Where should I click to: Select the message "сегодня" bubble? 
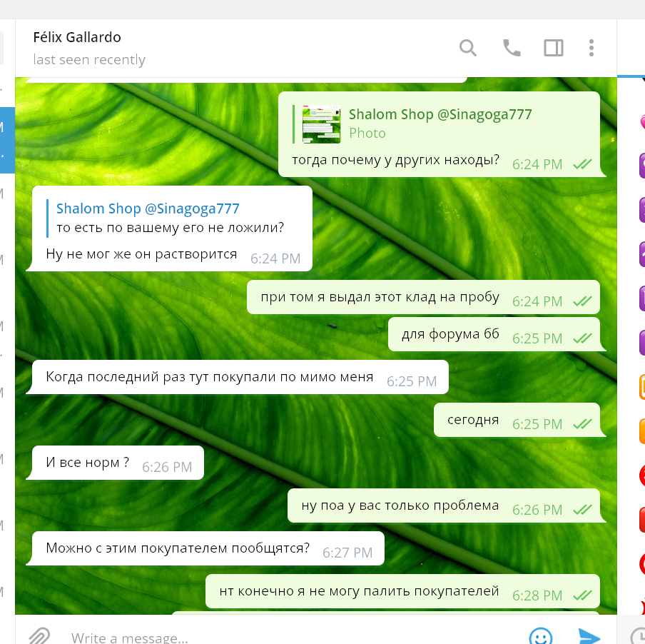(x=473, y=420)
